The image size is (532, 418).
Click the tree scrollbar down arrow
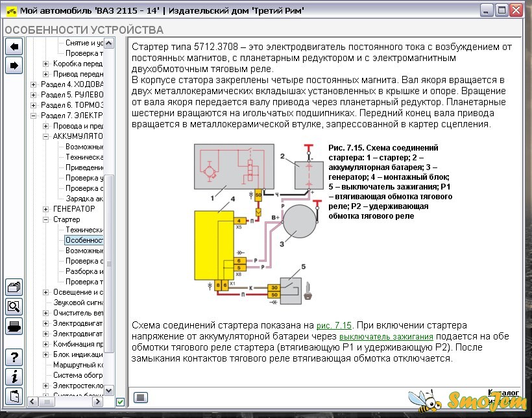(x=109, y=391)
